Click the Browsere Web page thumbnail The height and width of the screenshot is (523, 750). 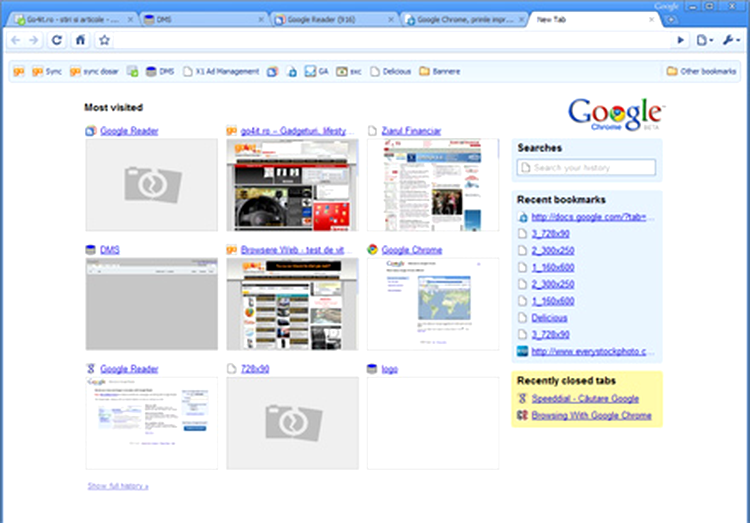[x=292, y=304]
